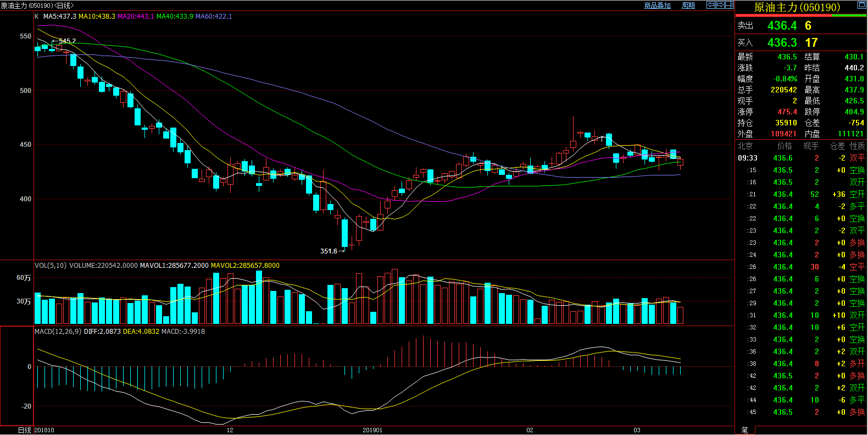
Task: Select the :38 tick row marked 多开
Action: point(801,364)
